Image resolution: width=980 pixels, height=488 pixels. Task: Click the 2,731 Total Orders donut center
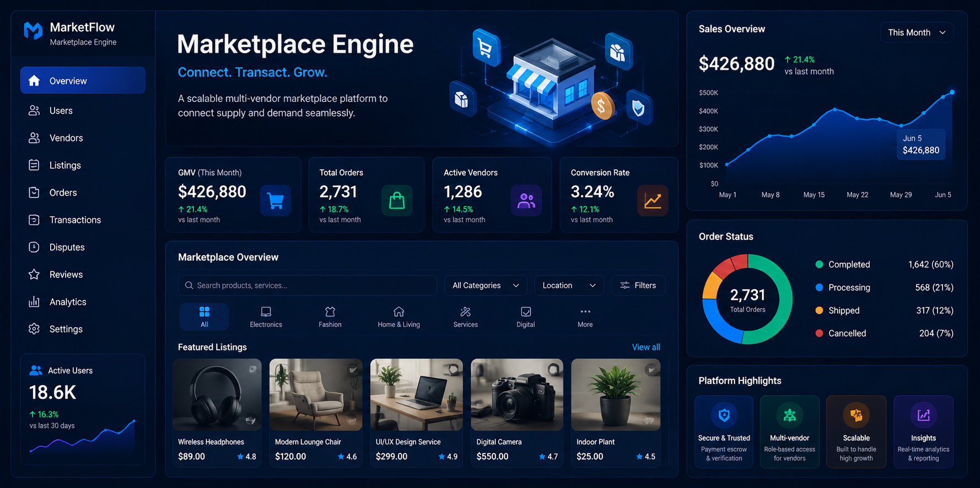[747, 300]
